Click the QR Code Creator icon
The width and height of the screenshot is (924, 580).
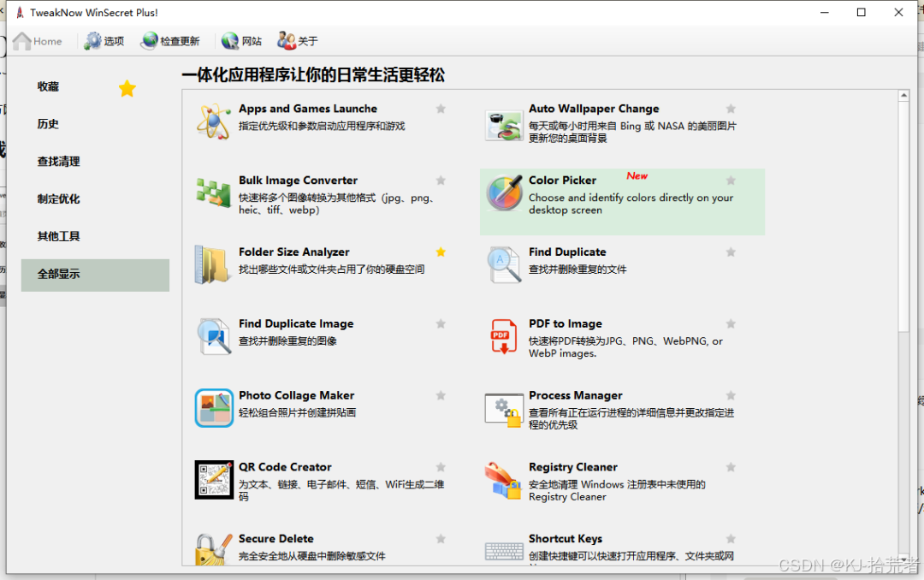214,480
